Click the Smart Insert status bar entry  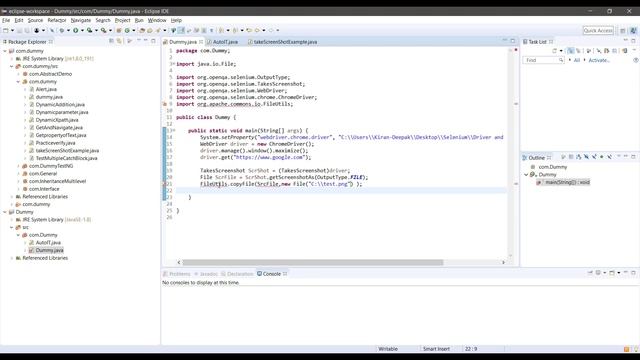click(436, 349)
